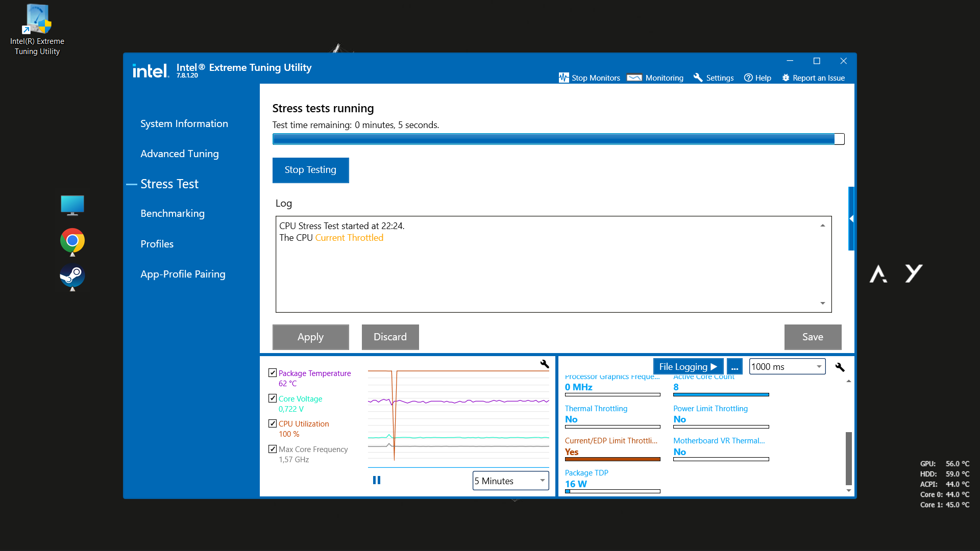Open Settings wrench icon in header
The height and width of the screenshot is (551, 980).
click(x=698, y=78)
